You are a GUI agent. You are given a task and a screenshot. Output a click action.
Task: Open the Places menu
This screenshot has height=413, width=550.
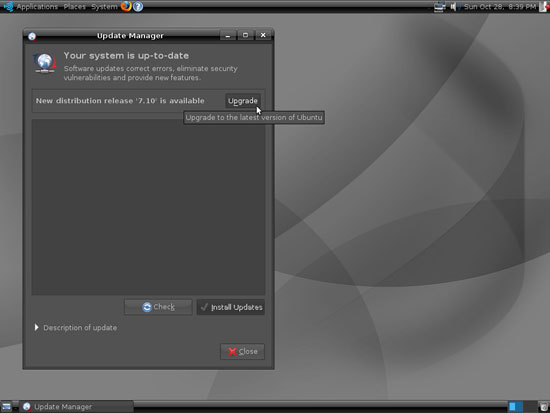coord(74,7)
